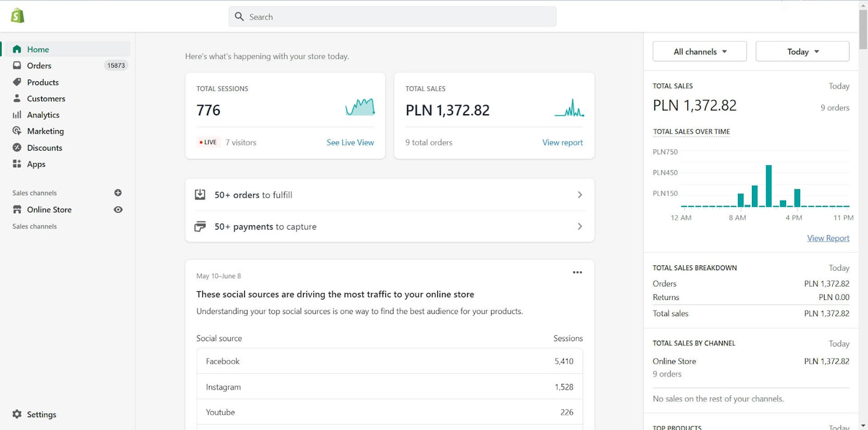868x430 pixels.
Task: Click the Apps grid icon
Action: point(17,164)
